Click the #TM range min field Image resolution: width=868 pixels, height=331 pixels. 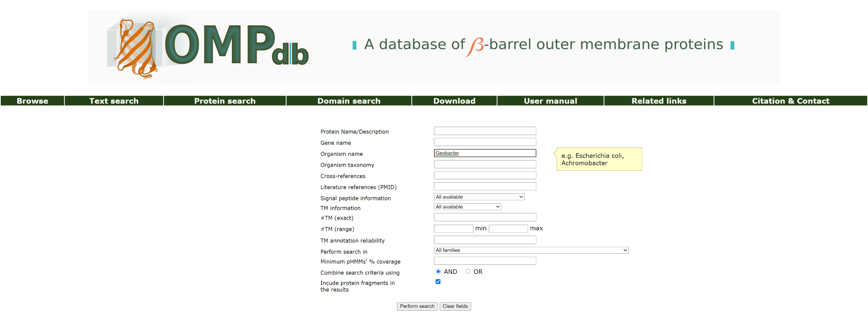[453, 228]
